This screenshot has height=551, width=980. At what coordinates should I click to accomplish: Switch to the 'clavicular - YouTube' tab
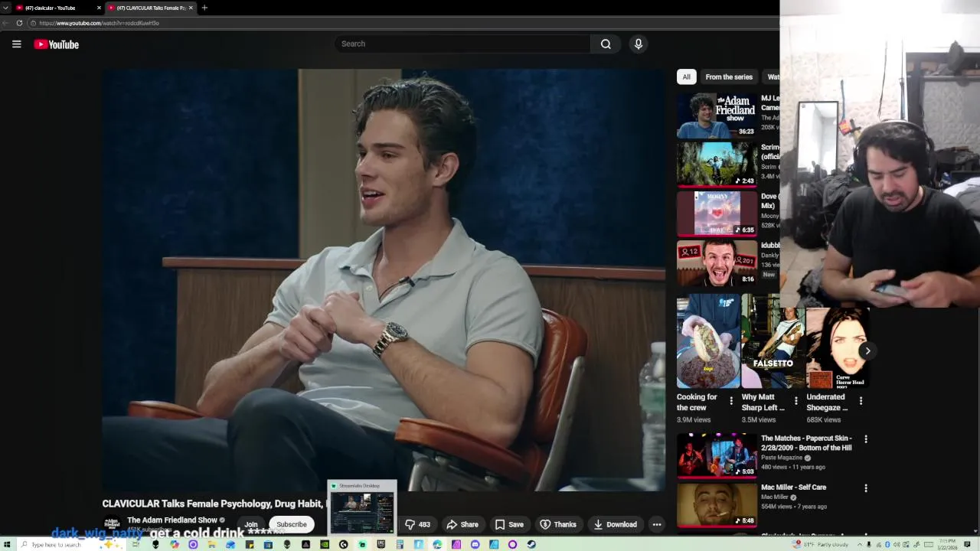(x=58, y=8)
